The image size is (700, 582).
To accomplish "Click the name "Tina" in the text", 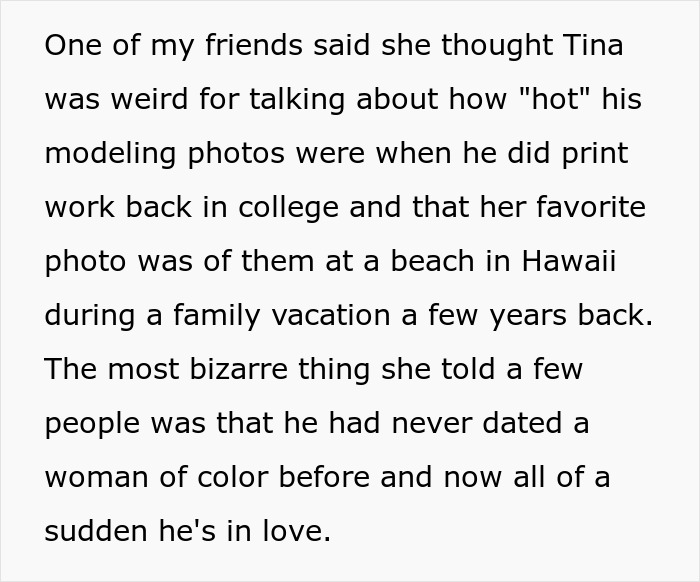I will [595, 47].
